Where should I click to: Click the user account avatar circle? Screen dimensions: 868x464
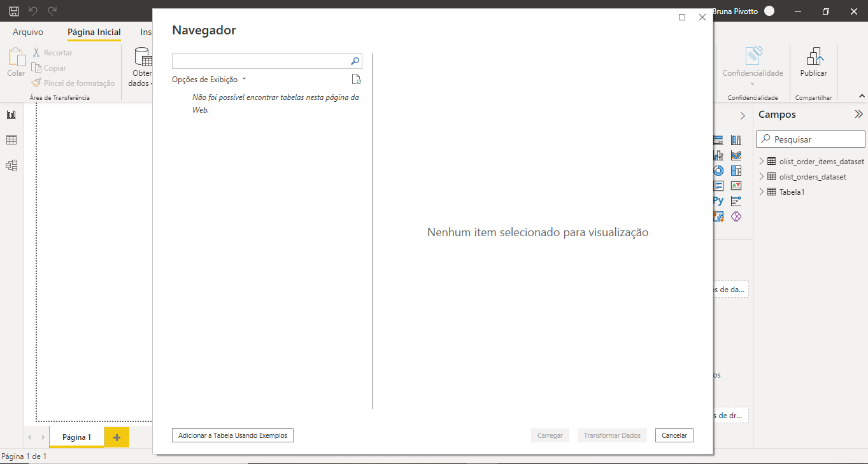click(x=769, y=11)
